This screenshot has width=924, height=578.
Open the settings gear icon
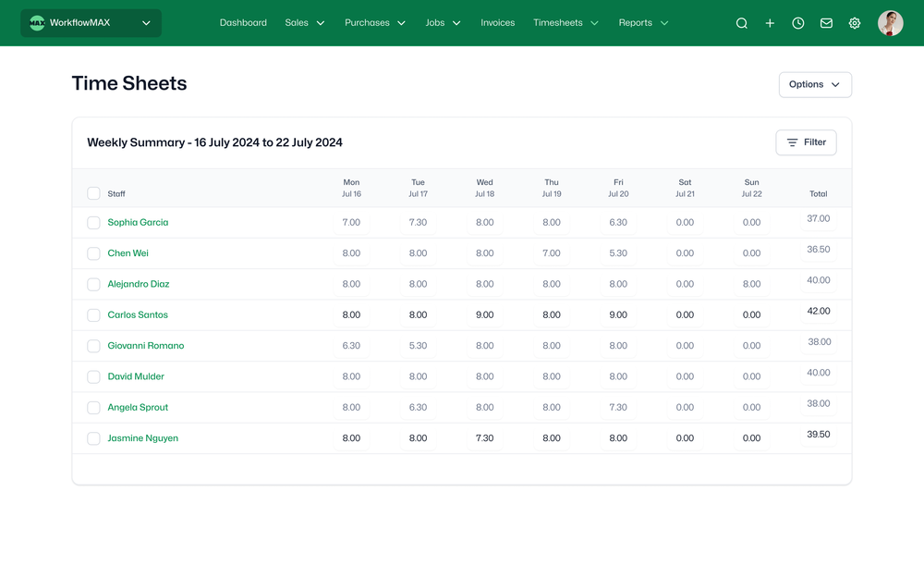[855, 23]
